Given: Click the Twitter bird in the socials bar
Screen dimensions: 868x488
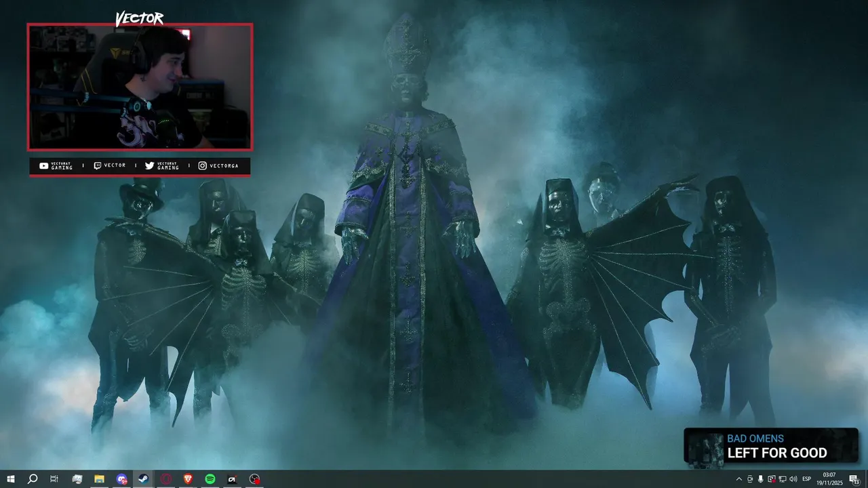Looking at the screenshot, I should click(x=149, y=165).
